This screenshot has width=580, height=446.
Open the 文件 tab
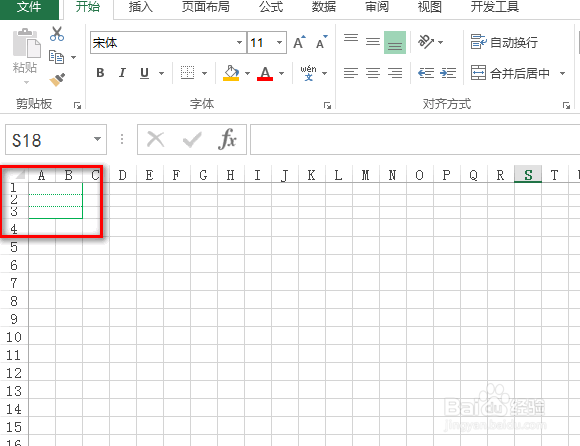tap(29, 7)
